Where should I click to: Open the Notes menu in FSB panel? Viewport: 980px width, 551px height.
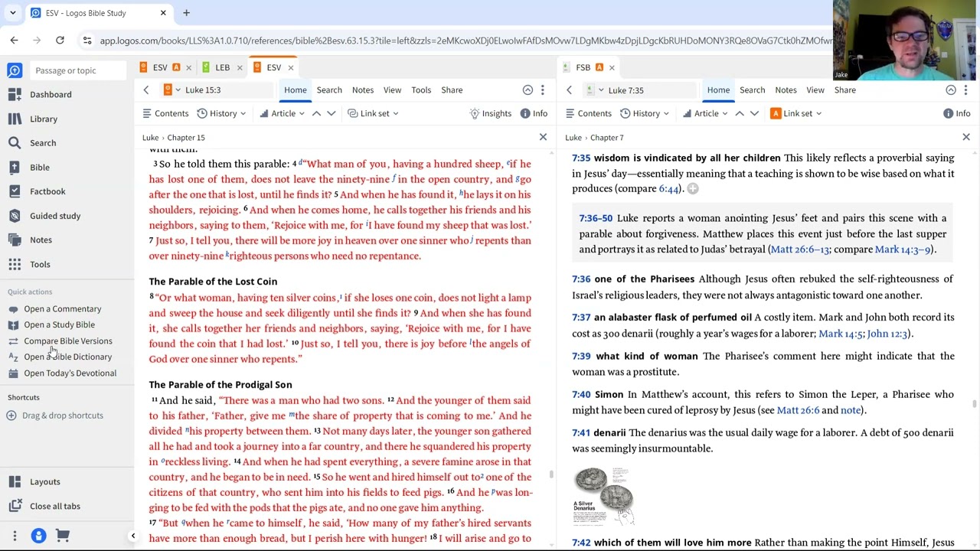(786, 90)
